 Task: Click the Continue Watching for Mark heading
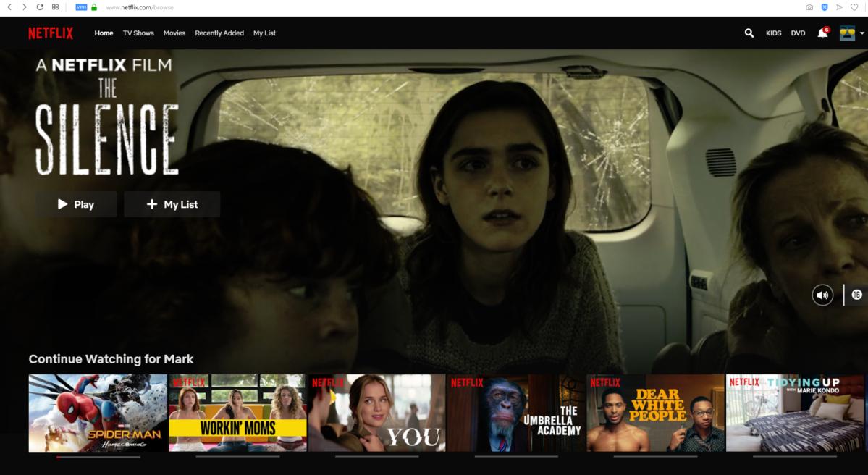pos(111,358)
